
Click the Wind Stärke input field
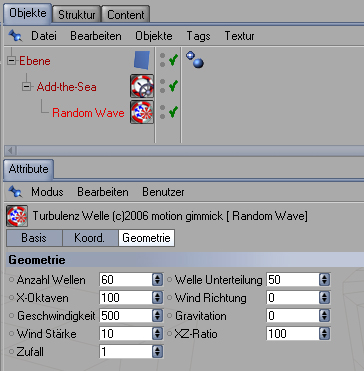pyautogui.click(x=126, y=333)
